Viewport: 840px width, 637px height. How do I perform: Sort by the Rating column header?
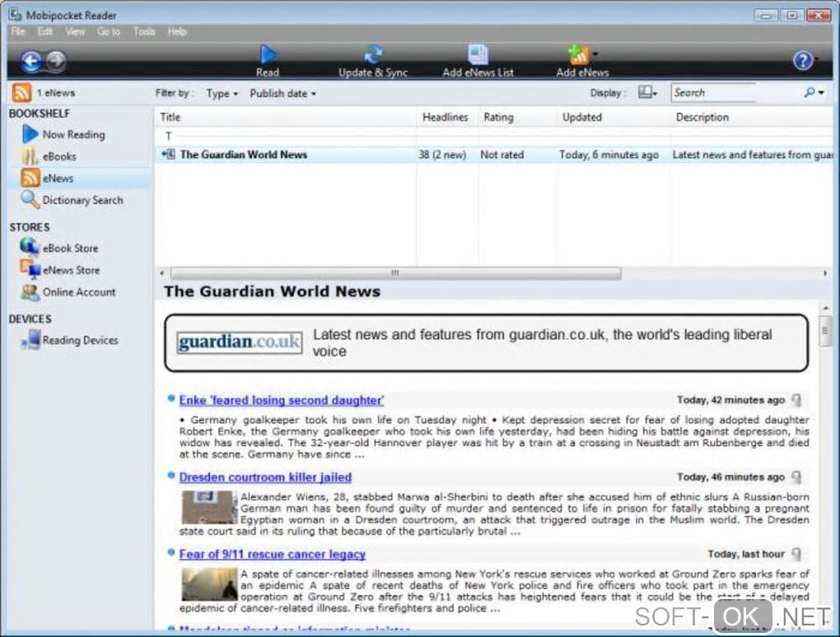(517, 117)
